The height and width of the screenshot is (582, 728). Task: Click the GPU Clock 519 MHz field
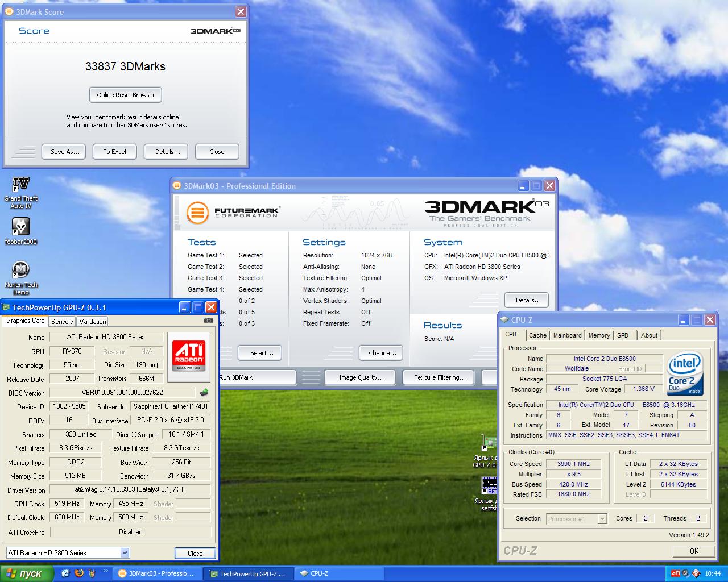pyautogui.click(x=67, y=504)
